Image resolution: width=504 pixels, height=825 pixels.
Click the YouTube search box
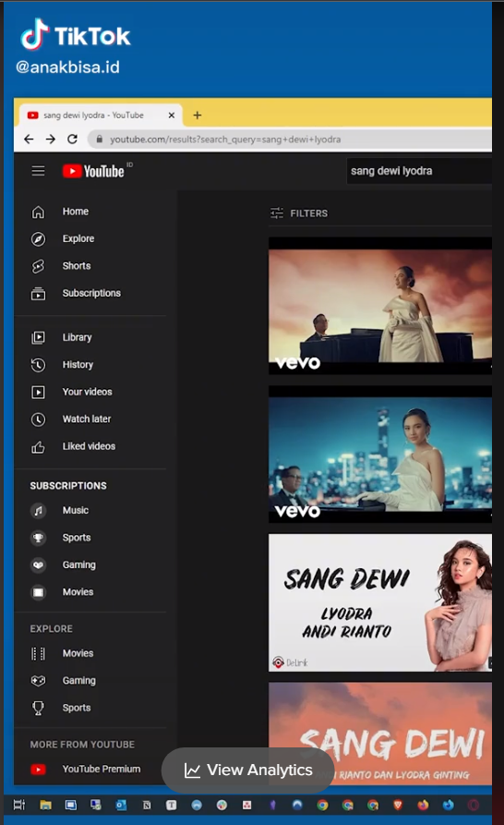pyautogui.click(x=419, y=171)
